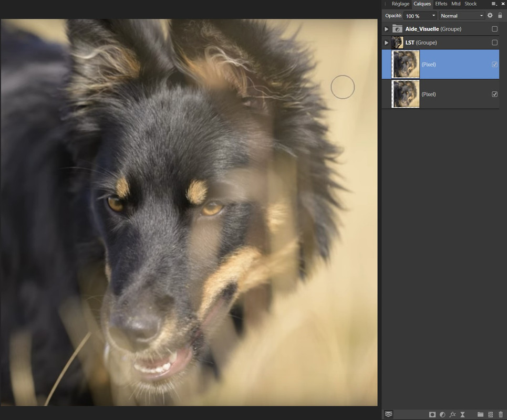Open the layer stack edit icon
Viewport: 507px width, 420px height.
[x=388, y=414]
